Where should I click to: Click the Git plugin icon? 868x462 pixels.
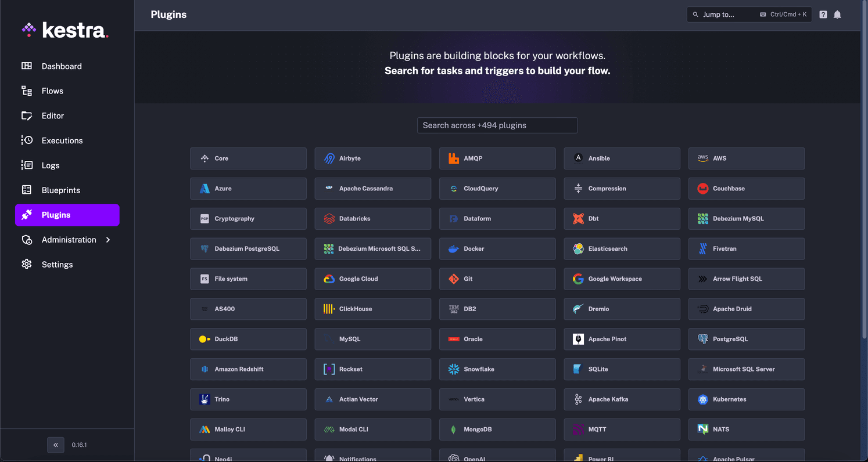click(x=454, y=279)
